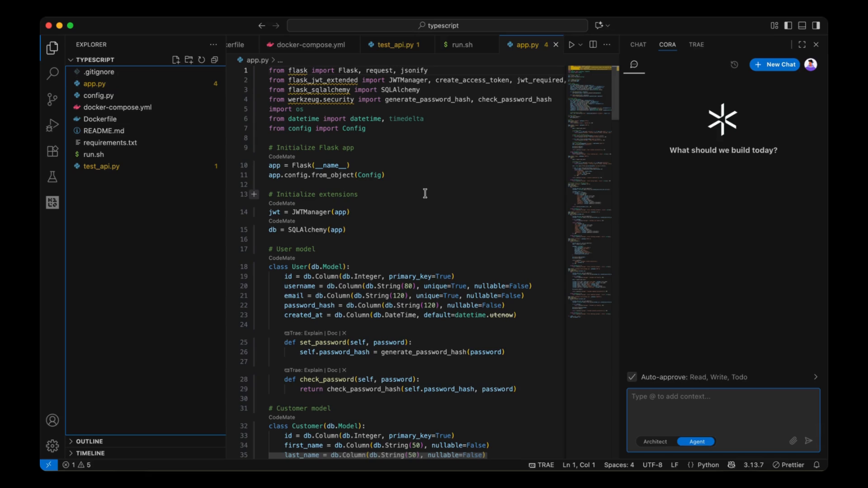The width and height of the screenshot is (868, 488).
Task: Click the chat input field
Action: [x=722, y=409]
